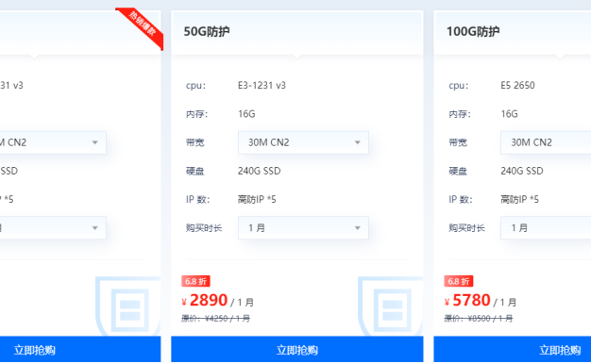Expand duration dropdown in the hot-sale card
Screen dimensions: 591x364
coord(53,227)
